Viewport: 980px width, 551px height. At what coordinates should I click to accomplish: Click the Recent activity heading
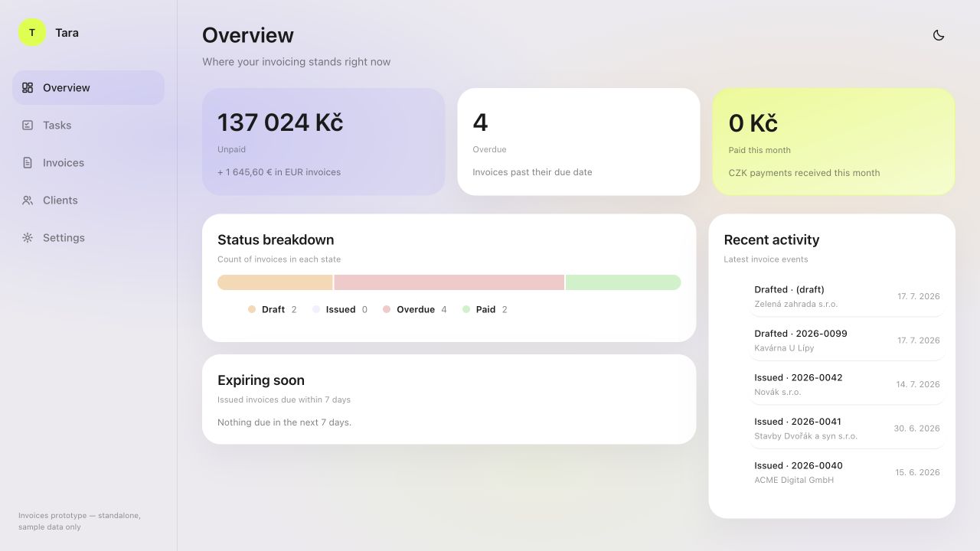click(x=772, y=240)
